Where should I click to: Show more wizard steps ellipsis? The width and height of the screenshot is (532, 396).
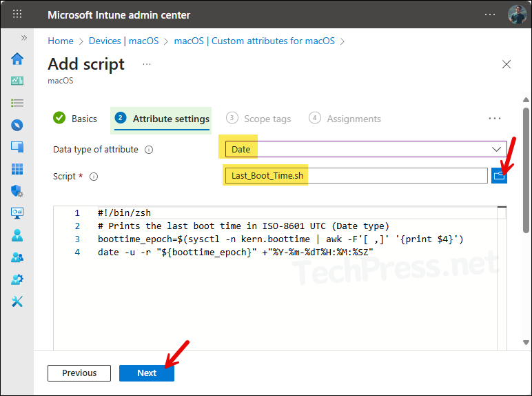[495, 119]
